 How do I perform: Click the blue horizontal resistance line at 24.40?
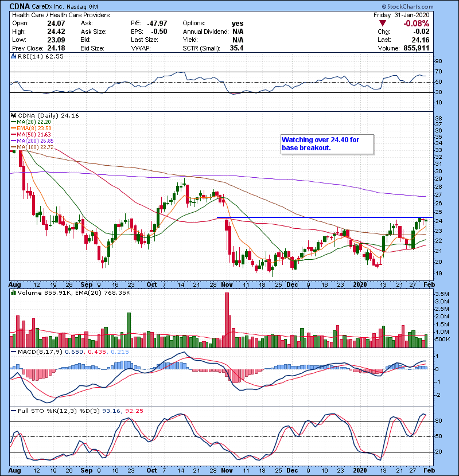tap(324, 217)
